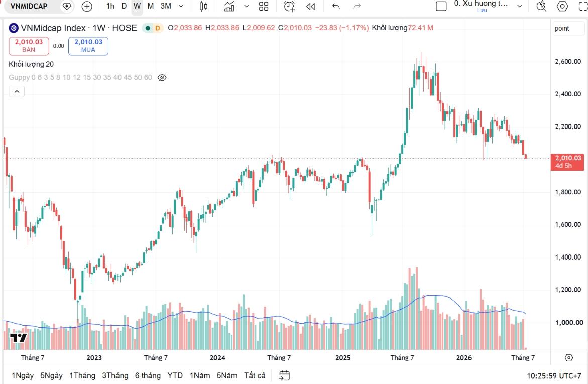Expand the timeframe interval dropdown arrow

[x=181, y=6]
